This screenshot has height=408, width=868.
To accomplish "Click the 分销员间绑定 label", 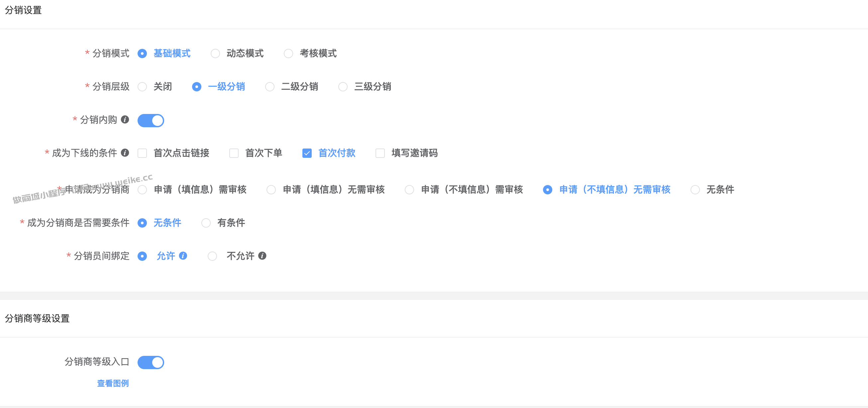I will 101,256.
